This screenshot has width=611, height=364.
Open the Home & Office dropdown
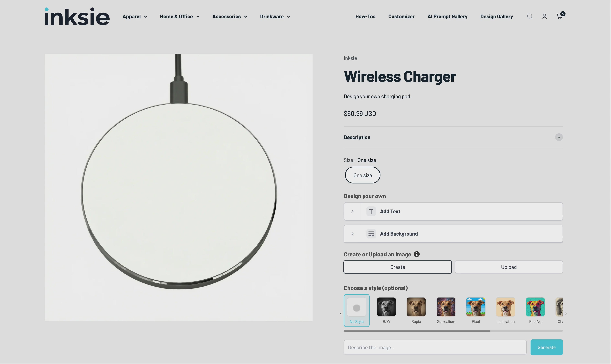pos(179,17)
